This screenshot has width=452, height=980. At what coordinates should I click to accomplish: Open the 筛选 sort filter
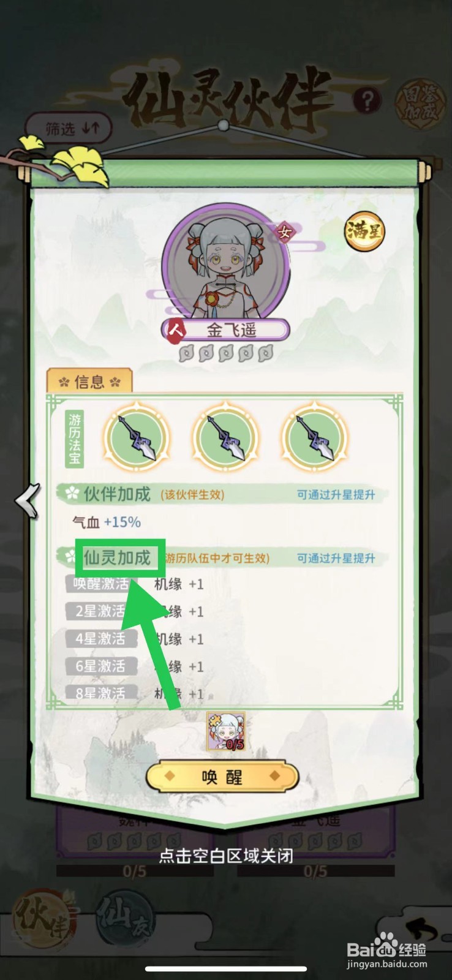(69, 129)
